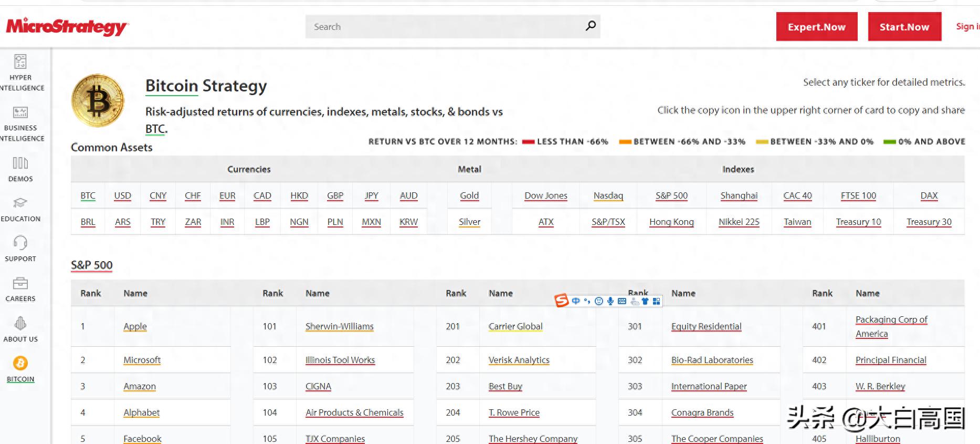Image resolution: width=980 pixels, height=444 pixels.
Task: Click the smiley emoji icon in IME toolbar
Action: (x=598, y=301)
